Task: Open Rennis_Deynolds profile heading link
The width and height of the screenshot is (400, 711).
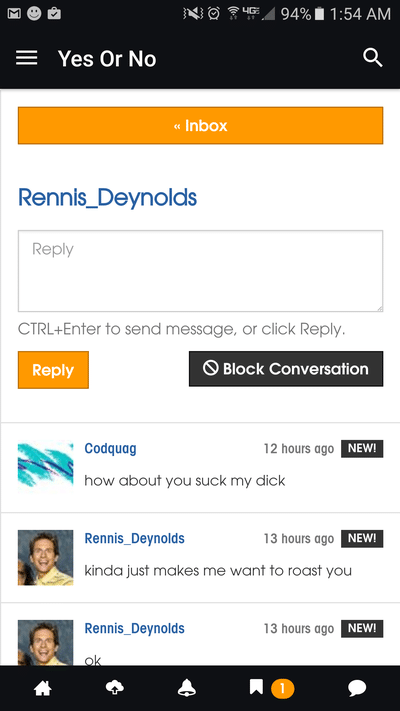Action: (107, 197)
